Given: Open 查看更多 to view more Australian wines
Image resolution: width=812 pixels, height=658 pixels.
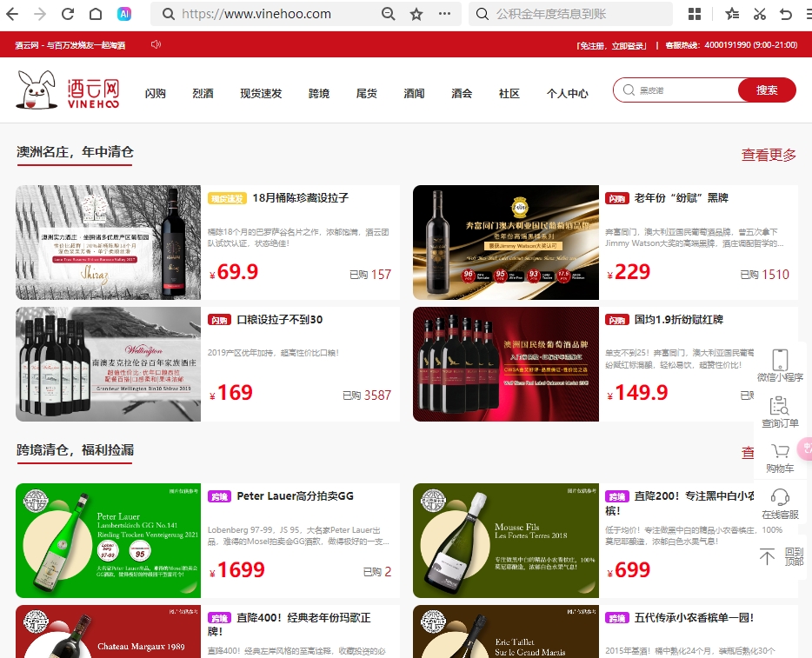Looking at the screenshot, I should coord(768,155).
